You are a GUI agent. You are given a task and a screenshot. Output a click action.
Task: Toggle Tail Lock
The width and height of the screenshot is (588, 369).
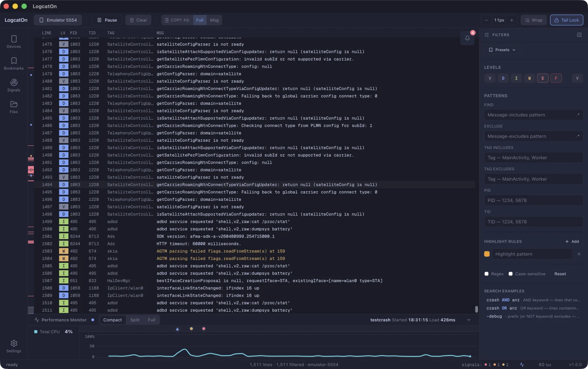[566, 20]
